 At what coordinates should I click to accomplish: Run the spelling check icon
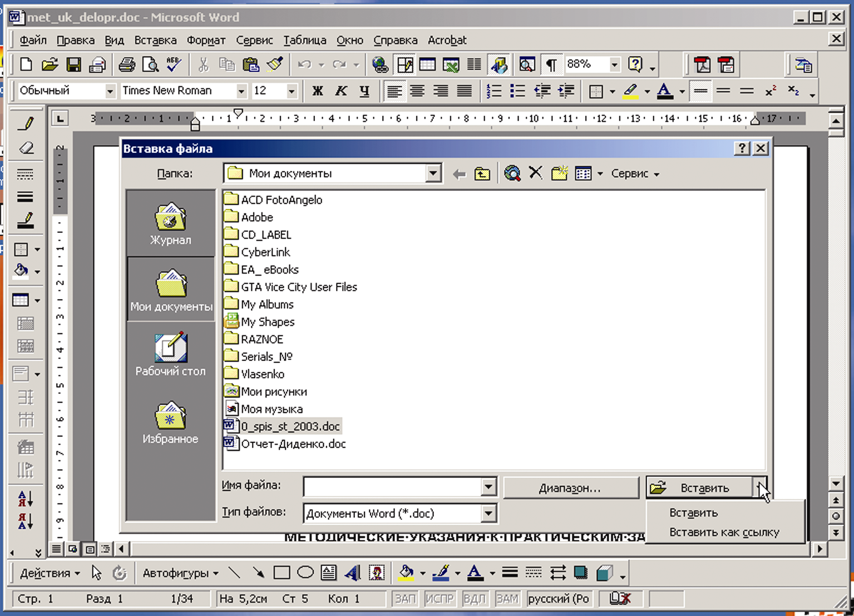coord(174,65)
